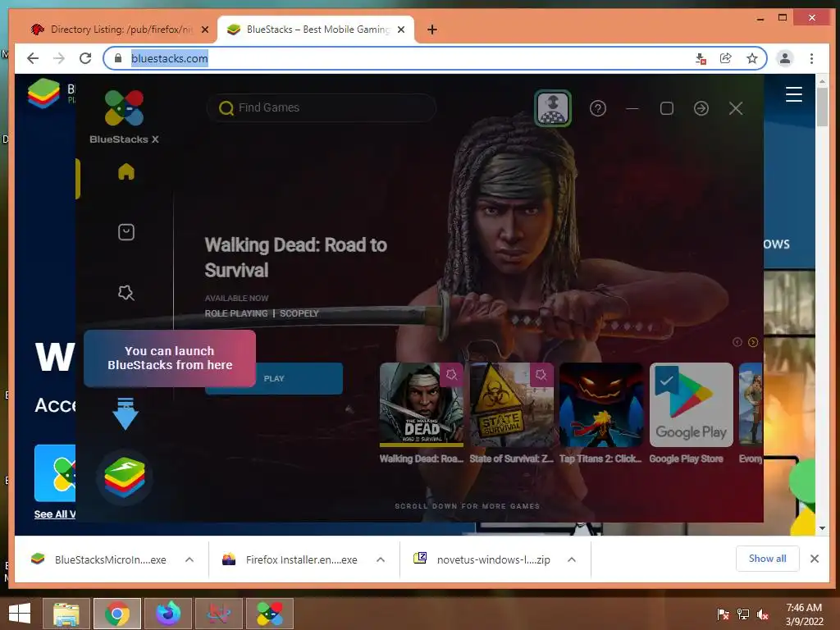
Task: Expand options for Firefox Installer download
Action: click(381, 559)
